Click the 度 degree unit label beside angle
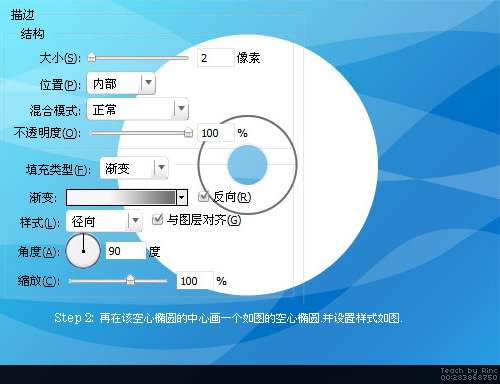Screen dimensions: 500x384 154,251
